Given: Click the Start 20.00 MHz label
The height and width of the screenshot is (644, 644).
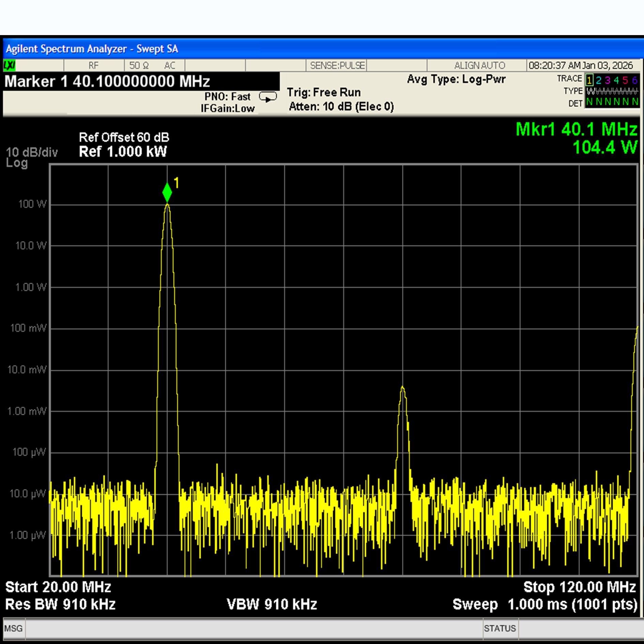Looking at the screenshot, I should pos(58,587).
